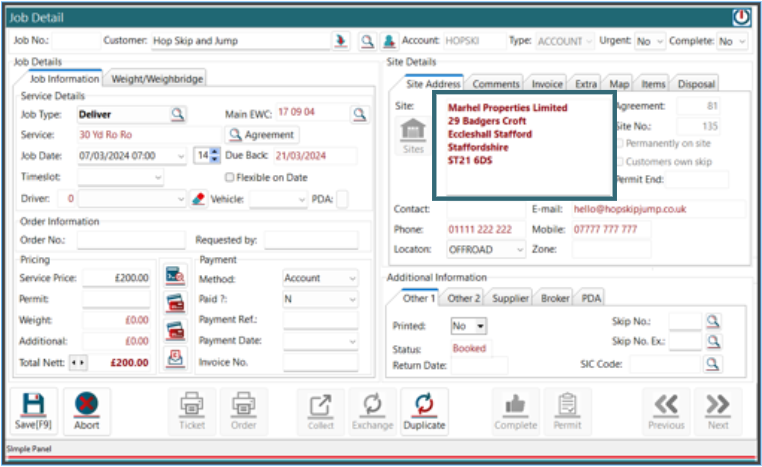
Task: Mark job with Complete thumbs-up
Action: (x=516, y=411)
